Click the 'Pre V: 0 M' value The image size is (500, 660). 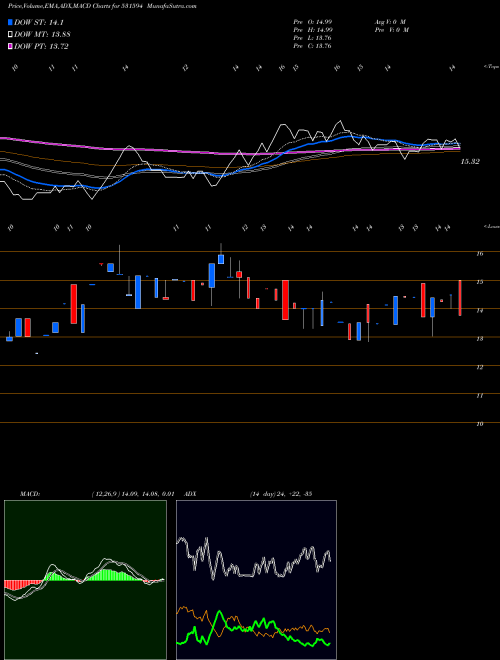click(x=392, y=30)
